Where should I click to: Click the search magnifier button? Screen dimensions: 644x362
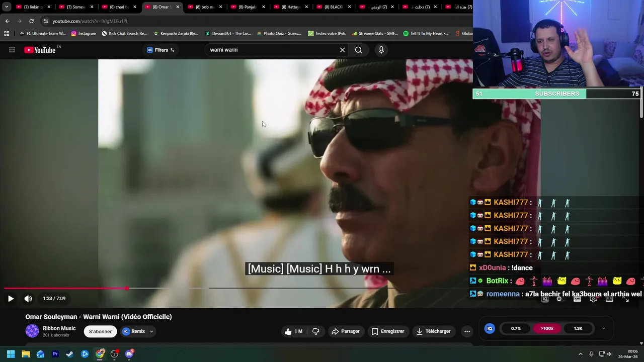[358, 50]
